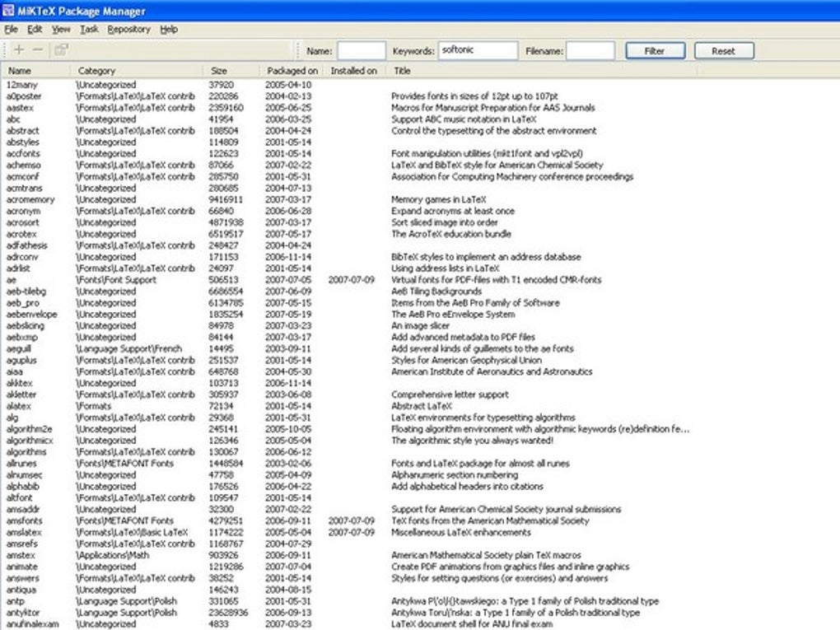Select the amstex package row

point(348,556)
